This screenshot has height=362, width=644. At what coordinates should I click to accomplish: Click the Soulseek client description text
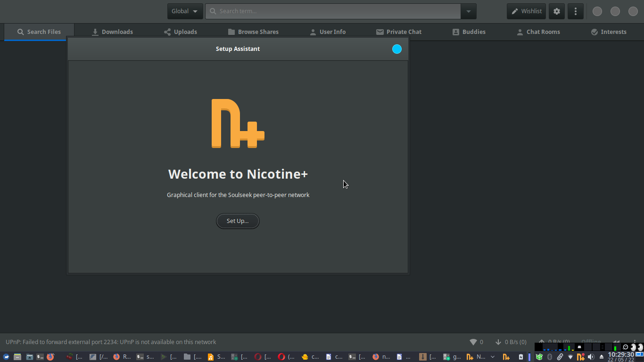[238, 195]
